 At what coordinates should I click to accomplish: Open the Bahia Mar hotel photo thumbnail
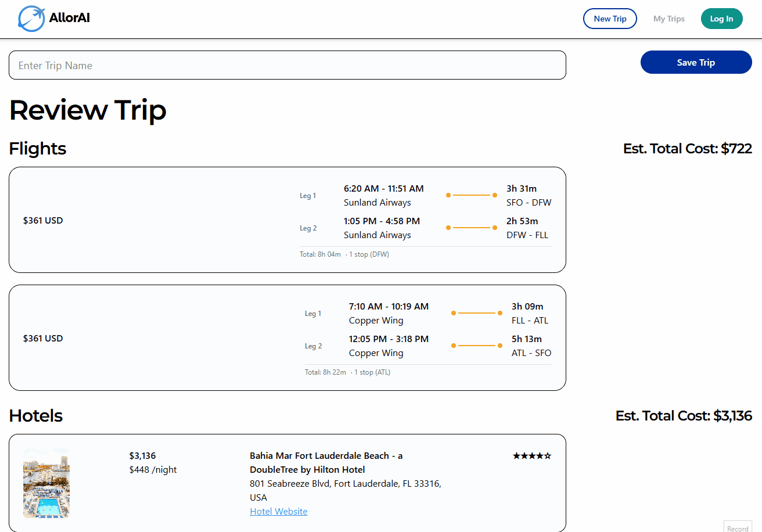46,483
